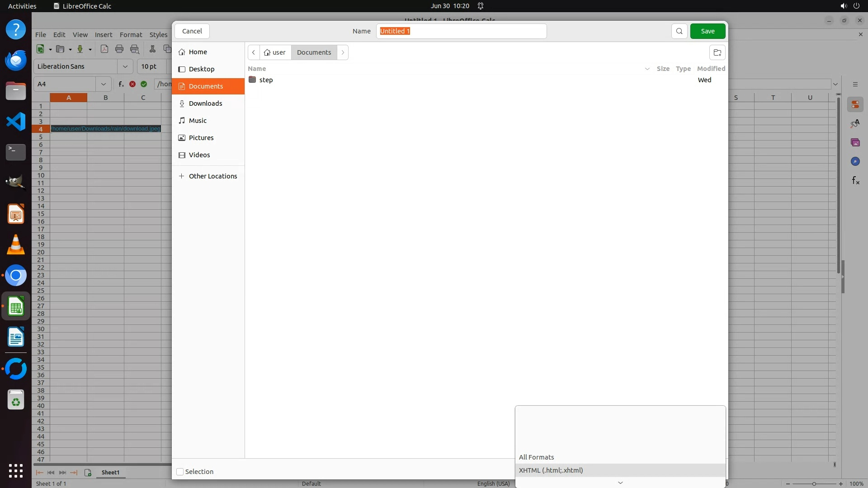868x488 pixels.
Task: Open LibreOffice Calc from the dock
Action: pyautogui.click(x=16, y=307)
